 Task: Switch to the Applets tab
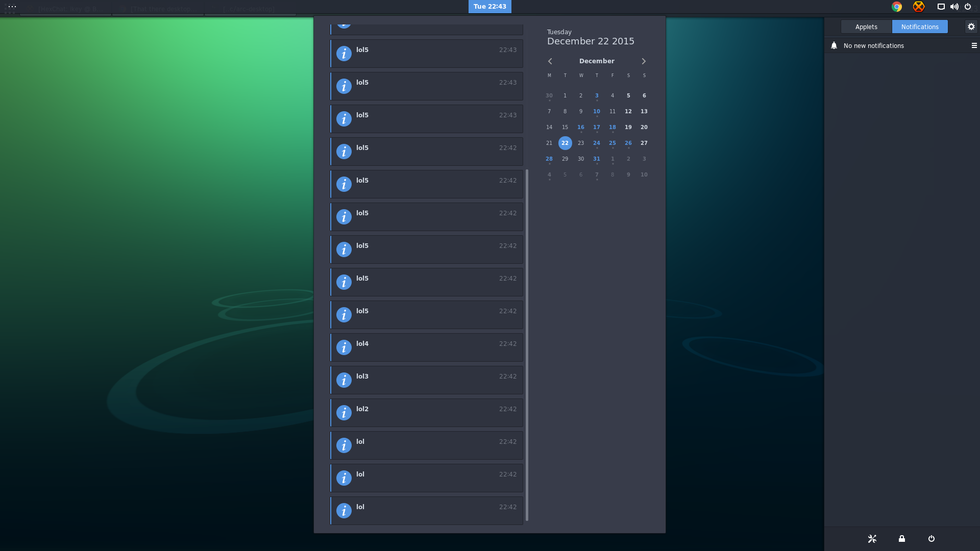point(866,27)
